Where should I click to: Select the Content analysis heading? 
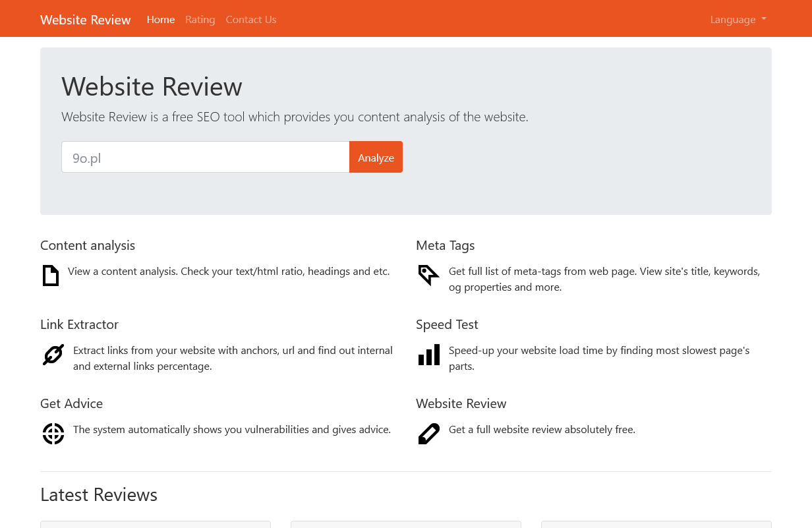[x=88, y=245]
